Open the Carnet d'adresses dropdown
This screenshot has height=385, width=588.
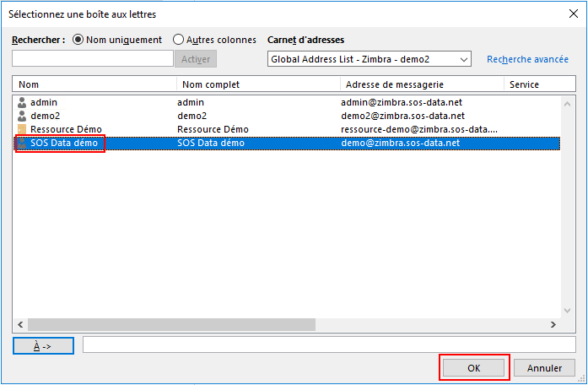pyautogui.click(x=463, y=59)
